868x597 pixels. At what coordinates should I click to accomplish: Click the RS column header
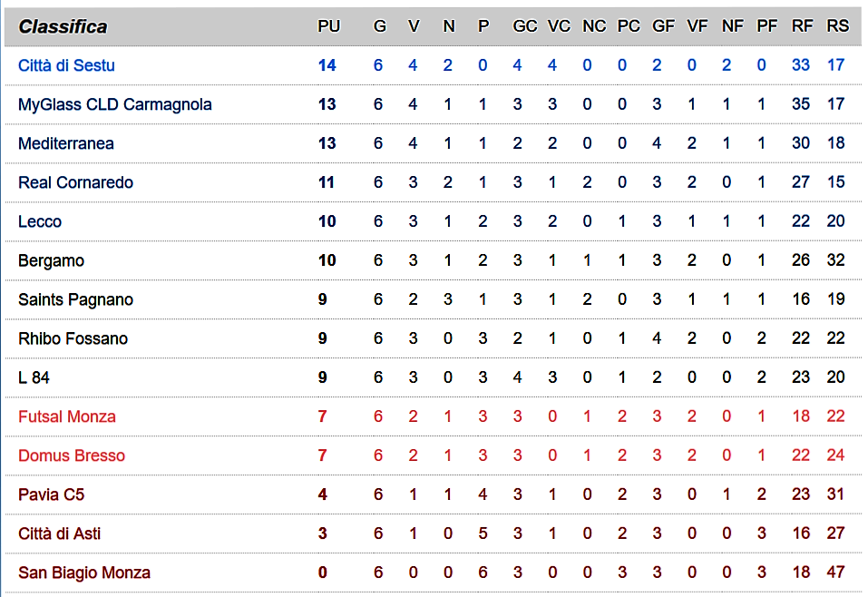(x=837, y=26)
